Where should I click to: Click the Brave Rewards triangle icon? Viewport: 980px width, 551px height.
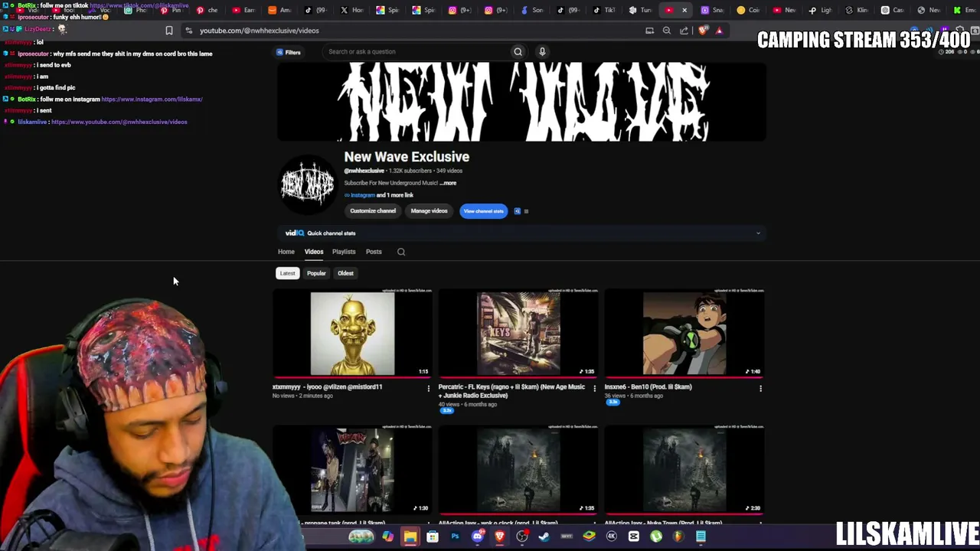coord(719,31)
